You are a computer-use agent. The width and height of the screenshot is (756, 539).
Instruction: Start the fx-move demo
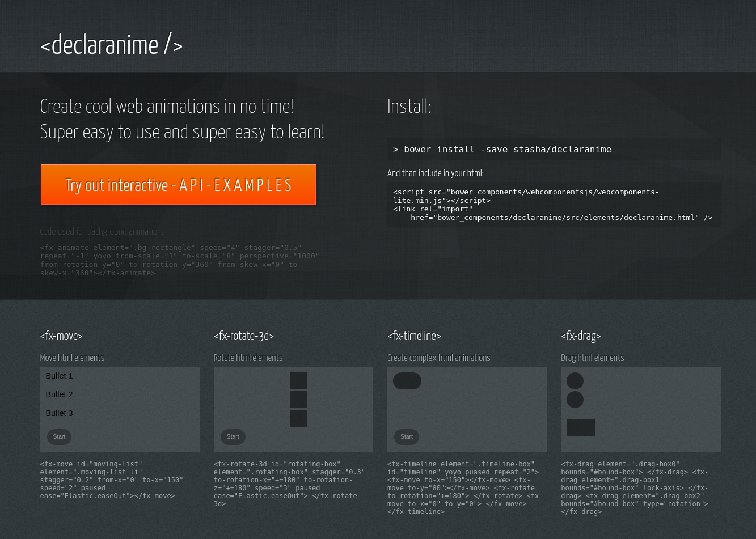click(59, 436)
